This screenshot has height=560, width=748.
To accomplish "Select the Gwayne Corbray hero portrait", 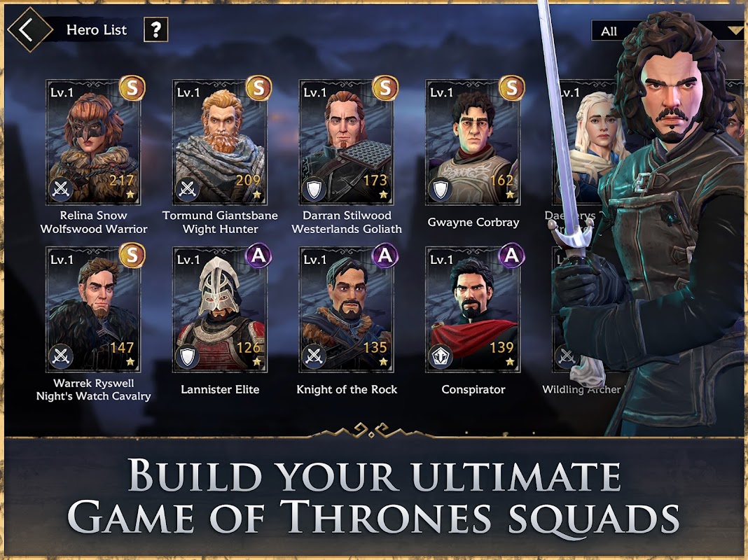I will pyautogui.click(x=473, y=142).
